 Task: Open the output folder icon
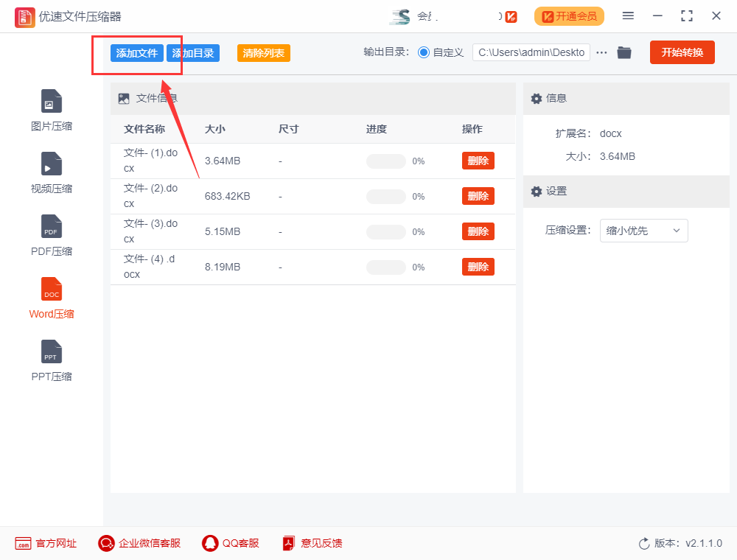pos(624,52)
